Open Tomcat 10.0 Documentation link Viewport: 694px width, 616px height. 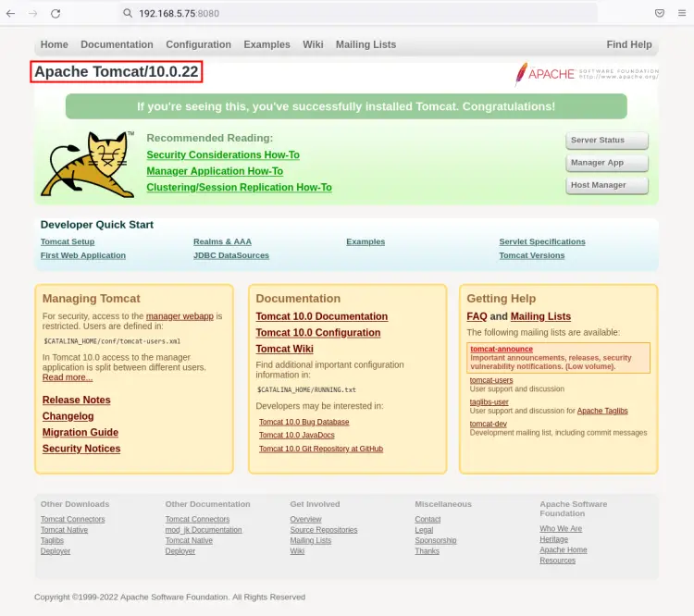321,316
